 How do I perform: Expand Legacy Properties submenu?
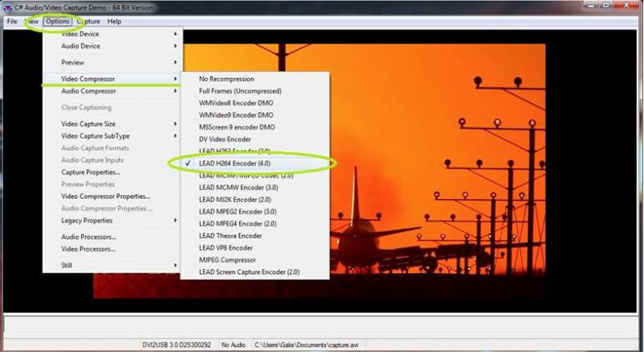click(x=175, y=220)
